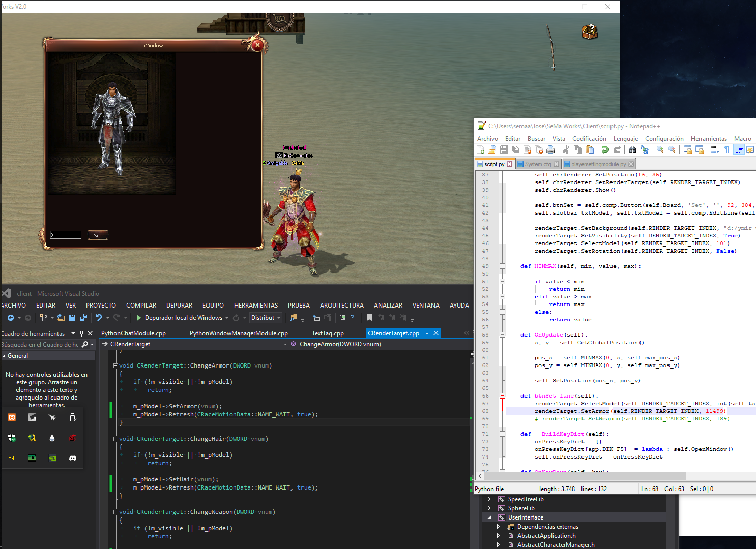
Task: Click the Print icon in Notepad++
Action: (550, 149)
